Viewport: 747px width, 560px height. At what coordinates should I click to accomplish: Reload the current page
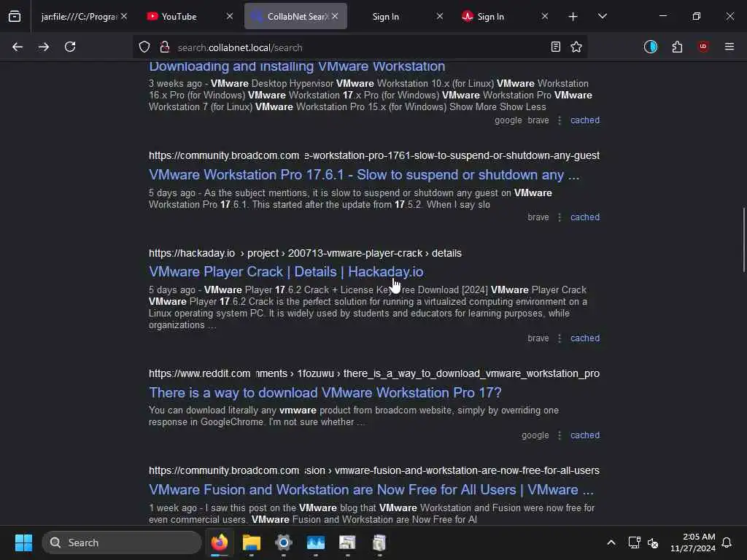70,47
